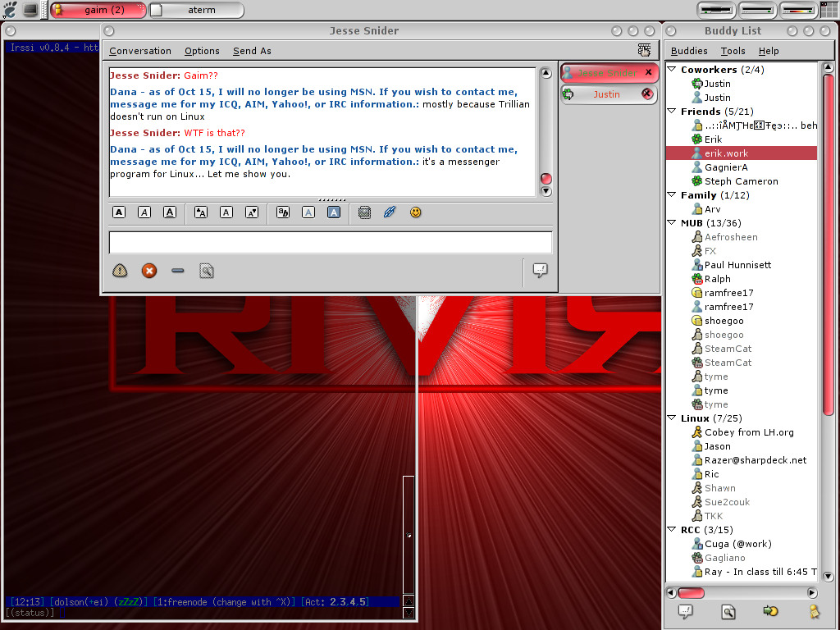Pick the text background color
The height and width of the screenshot is (630, 840).
coord(334,212)
